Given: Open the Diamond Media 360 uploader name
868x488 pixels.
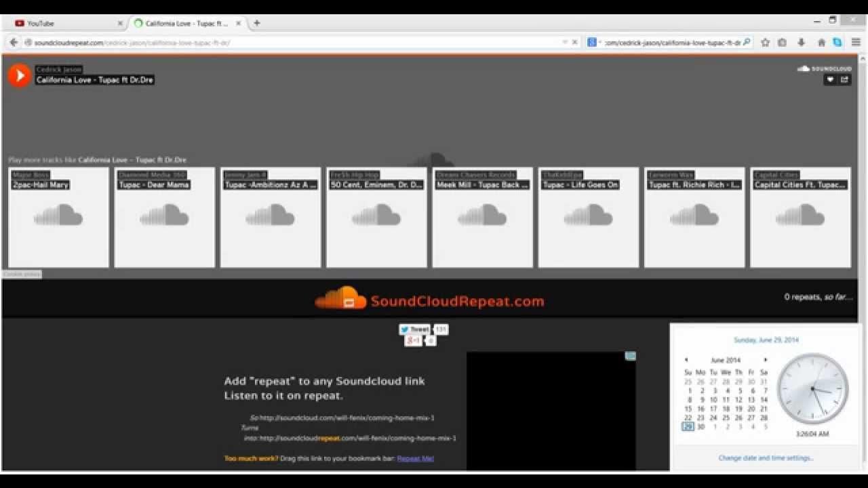Looking at the screenshot, I should [153, 175].
